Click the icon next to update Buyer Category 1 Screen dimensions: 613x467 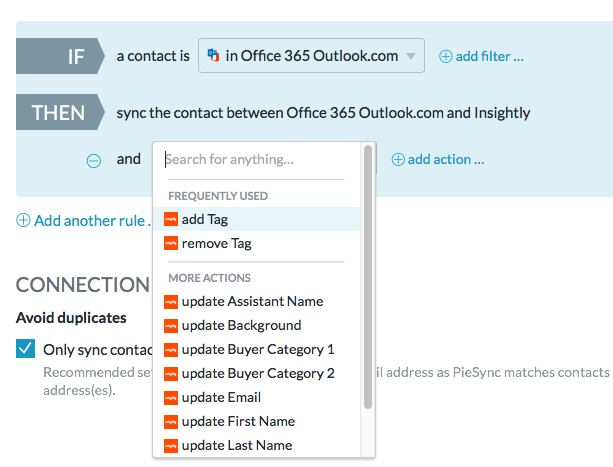171,349
